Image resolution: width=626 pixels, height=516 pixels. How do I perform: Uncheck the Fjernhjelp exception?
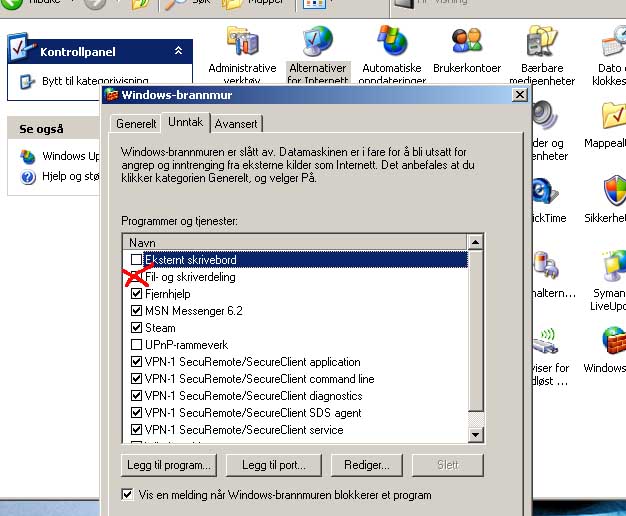[x=136, y=294]
